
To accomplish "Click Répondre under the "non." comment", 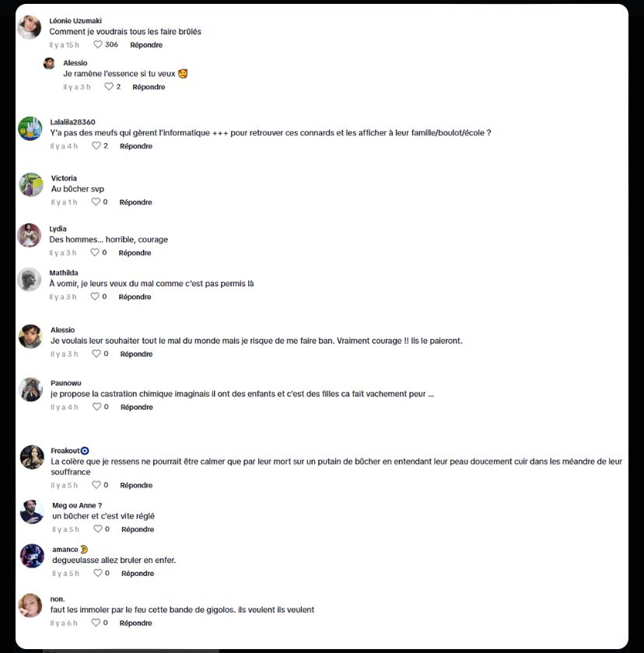I will [135, 623].
